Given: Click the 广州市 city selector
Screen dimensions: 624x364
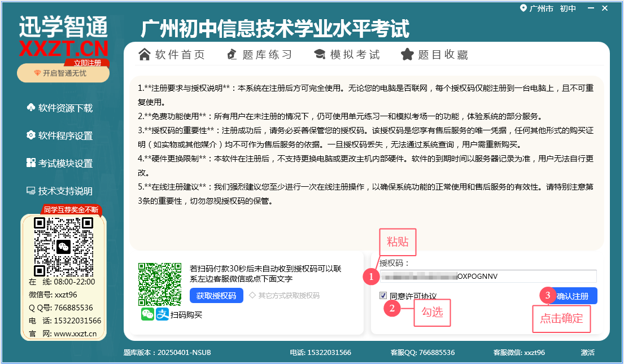Looking at the screenshot, I should point(541,8).
